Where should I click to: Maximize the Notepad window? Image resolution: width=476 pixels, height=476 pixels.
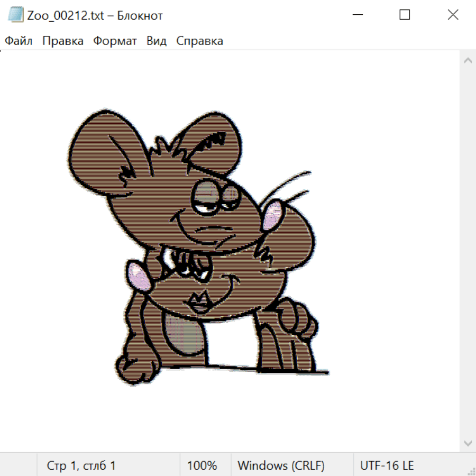(405, 15)
